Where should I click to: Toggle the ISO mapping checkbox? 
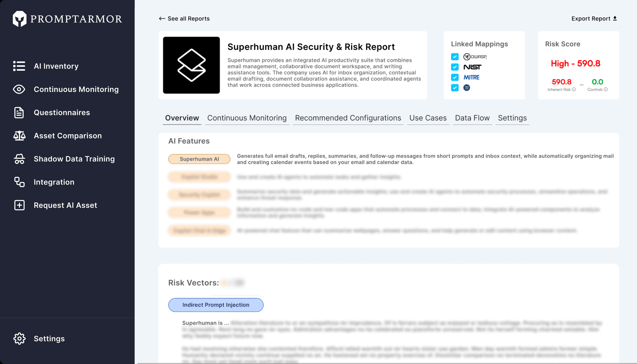tap(455, 88)
